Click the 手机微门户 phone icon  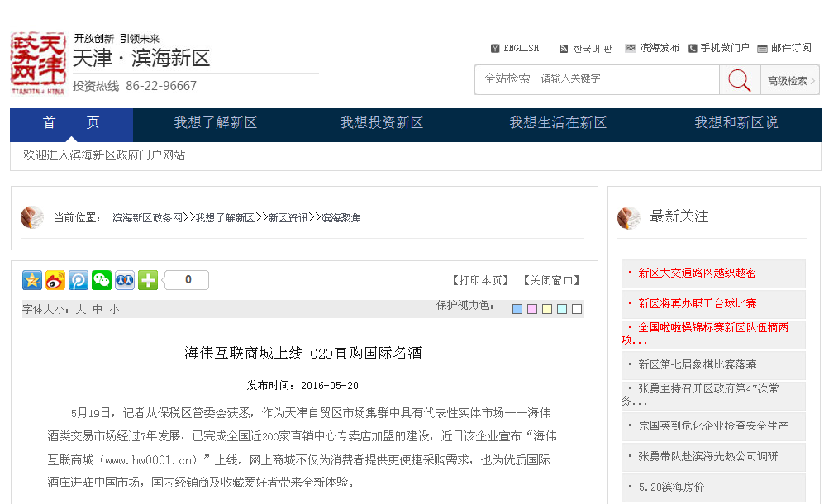(693, 49)
